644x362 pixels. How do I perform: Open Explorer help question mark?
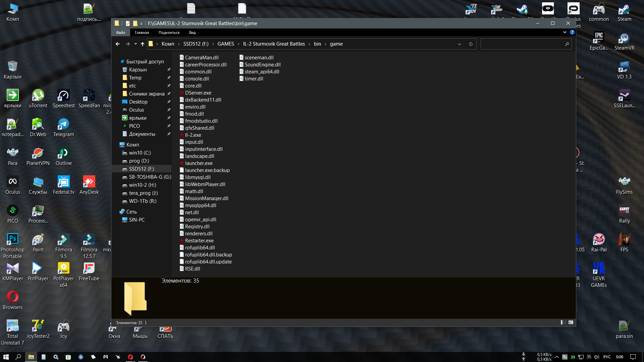(572, 32)
